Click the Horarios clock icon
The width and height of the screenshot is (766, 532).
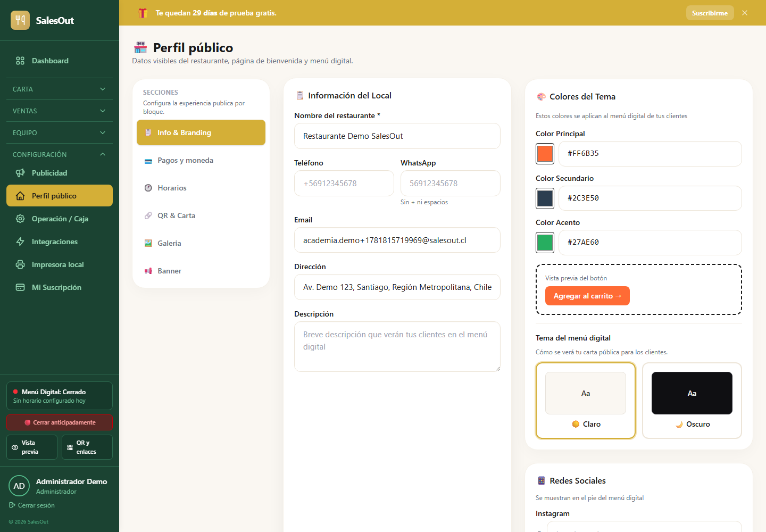click(x=148, y=188)
